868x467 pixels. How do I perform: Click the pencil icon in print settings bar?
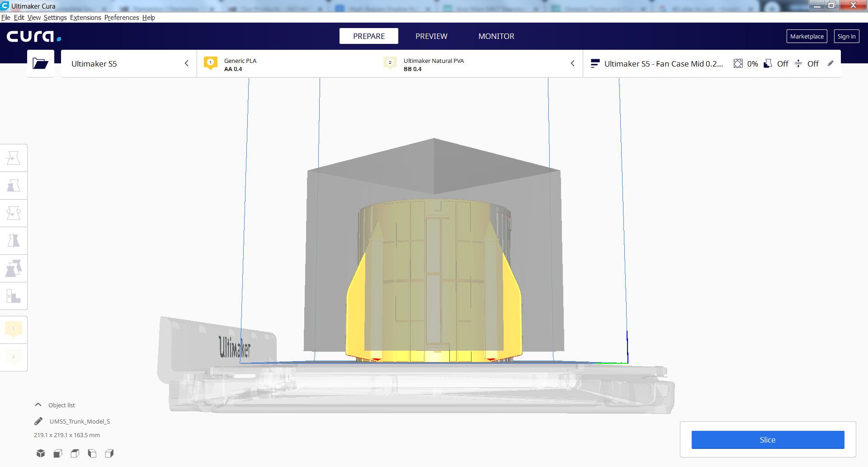pos(830,63)
